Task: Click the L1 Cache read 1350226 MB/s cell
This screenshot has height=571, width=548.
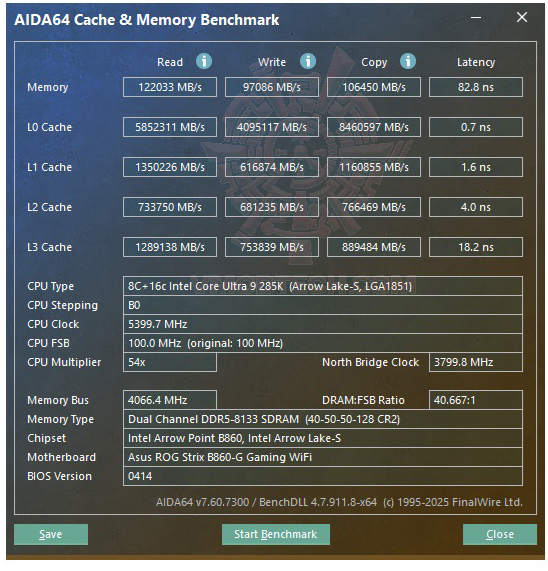Action: pyautogui.click(x=170, y=167)
